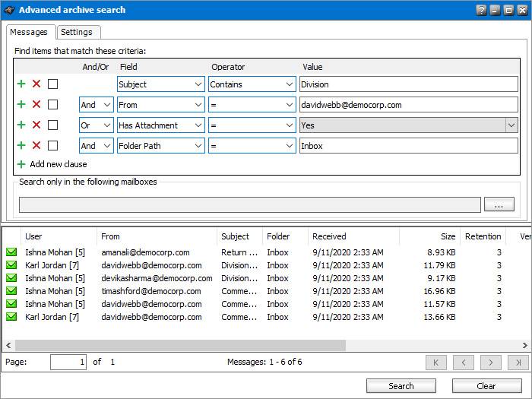532x399 pixels.
Task: Check the checkbox on the Subject clause row
Action: tap(52, 84)
